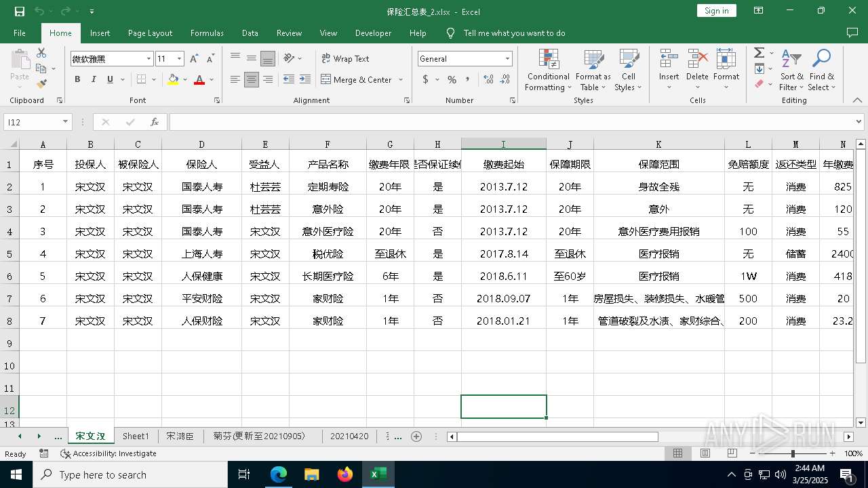
Task: Toggle Align Right
Action: tap(268, 79)
